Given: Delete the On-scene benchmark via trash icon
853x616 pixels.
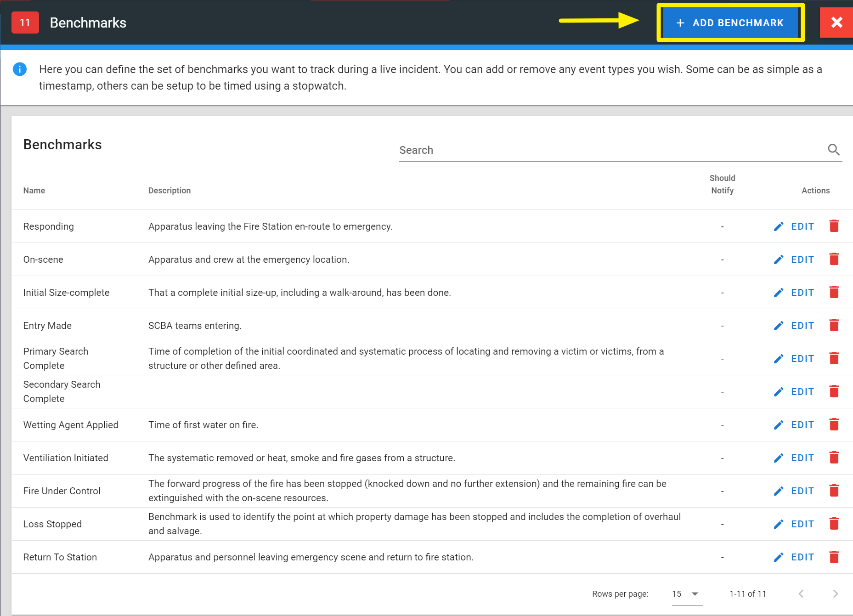Looking at the screenshot, I should [x=834, y=259].
